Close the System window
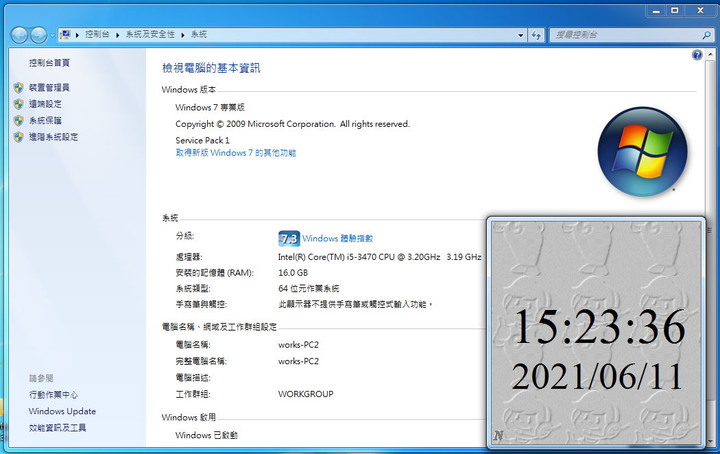 point(700,11)
